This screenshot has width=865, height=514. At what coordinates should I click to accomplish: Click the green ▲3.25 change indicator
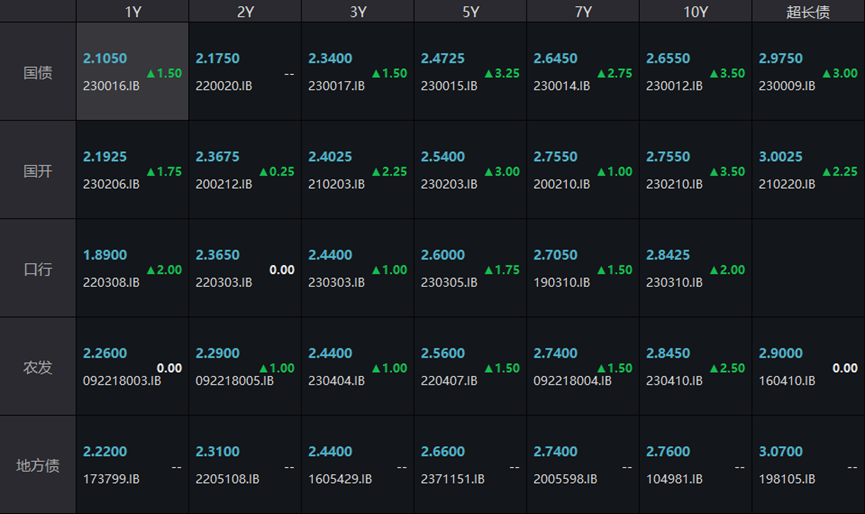(x=502, y=73)
